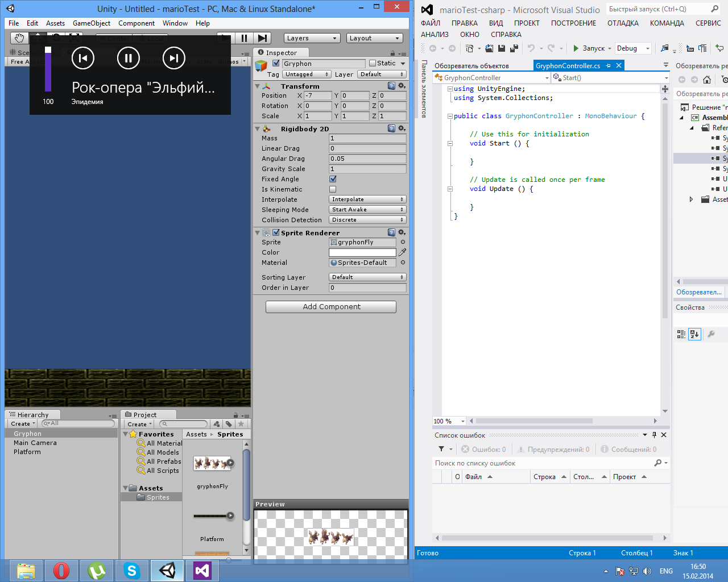Open Sleeping Mode dropdown

tap(367, 210)
